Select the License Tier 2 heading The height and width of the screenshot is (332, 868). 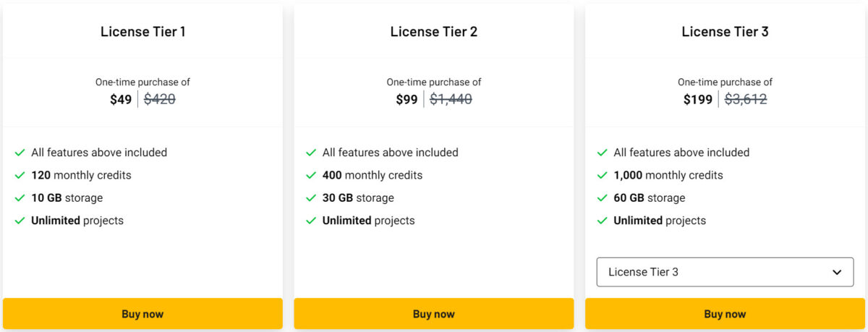click(434, 32)
